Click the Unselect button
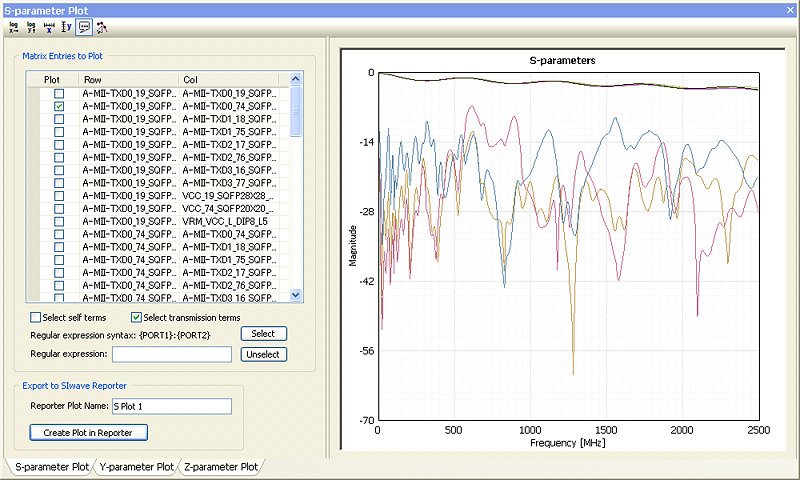The height and width of the screenshot is (480, 800). (x=264, y=355)
